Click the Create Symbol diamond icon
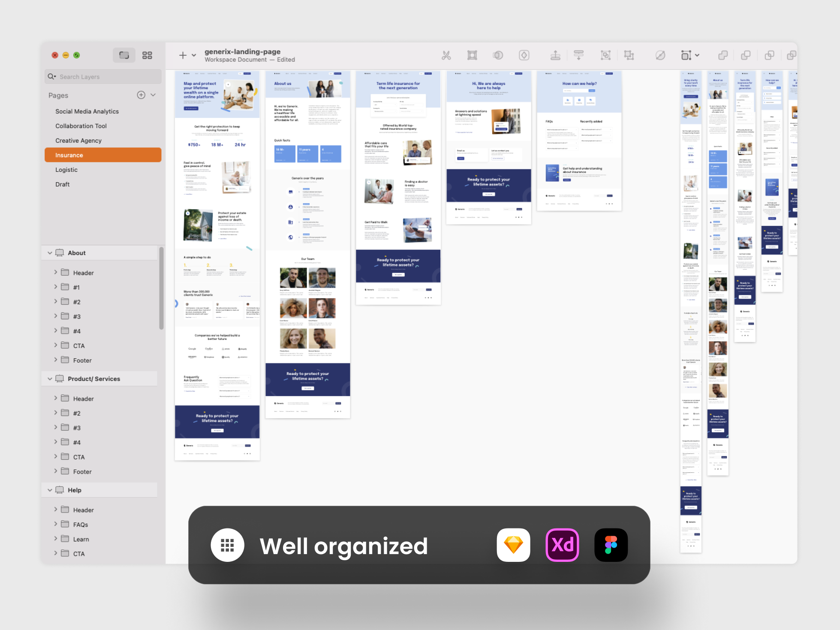The image size is (840, 630). (524, 55)
